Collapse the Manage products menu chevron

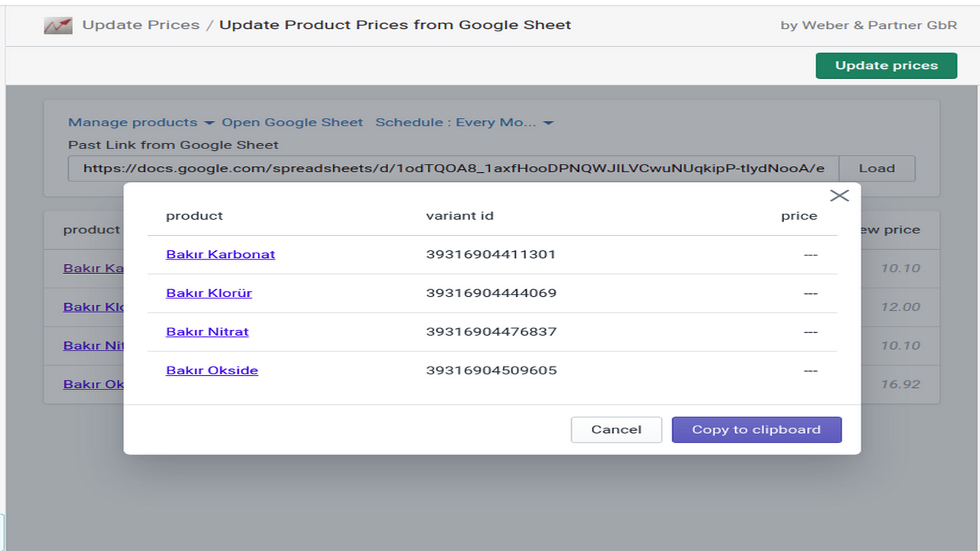click(209, 122)
